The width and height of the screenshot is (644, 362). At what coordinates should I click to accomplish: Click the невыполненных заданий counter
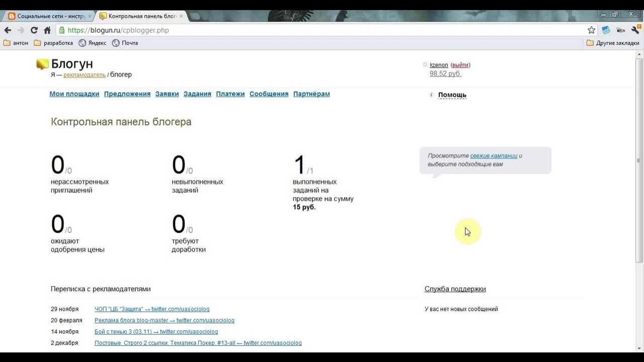[x=198, y=173]
